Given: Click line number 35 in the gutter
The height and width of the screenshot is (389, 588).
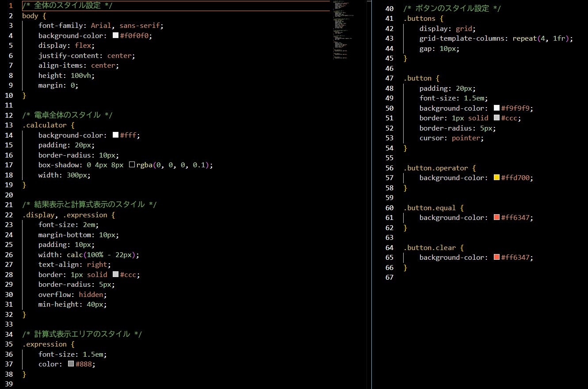Looking at the screenshot, I should pos(9,344).
